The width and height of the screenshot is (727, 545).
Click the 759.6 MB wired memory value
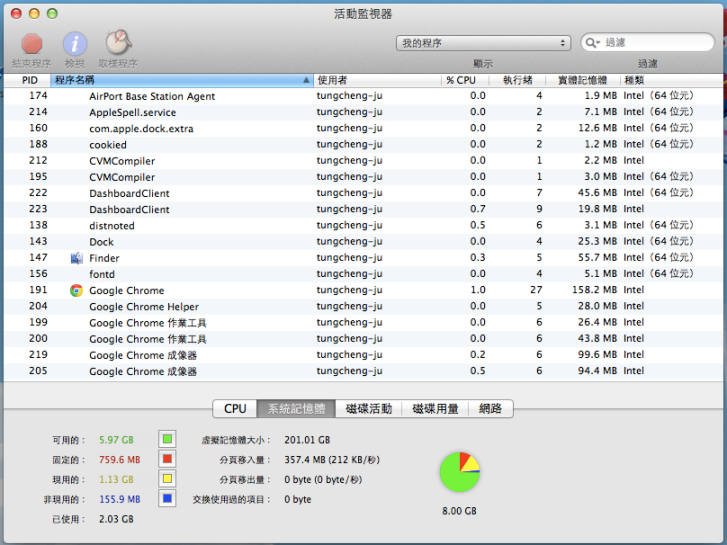120,460
